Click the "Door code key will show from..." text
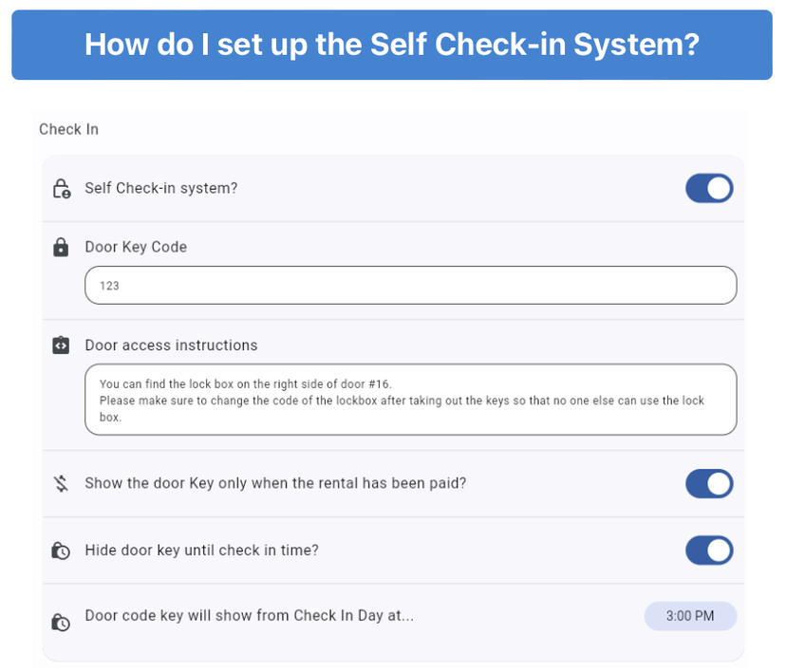This screenshot has height=672, width=786. point(249,615)
